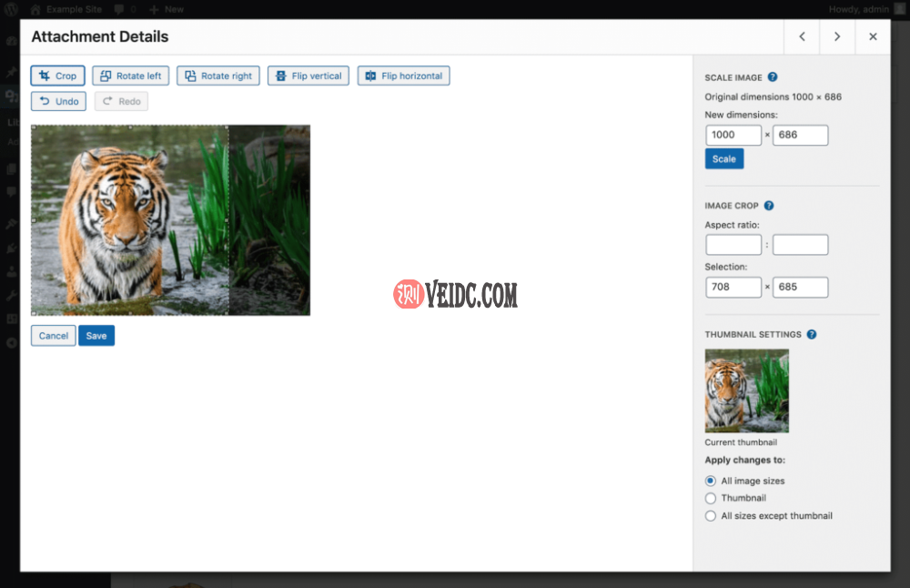Rotate the image right
910x588 pixels.
(x=218, y=76)
